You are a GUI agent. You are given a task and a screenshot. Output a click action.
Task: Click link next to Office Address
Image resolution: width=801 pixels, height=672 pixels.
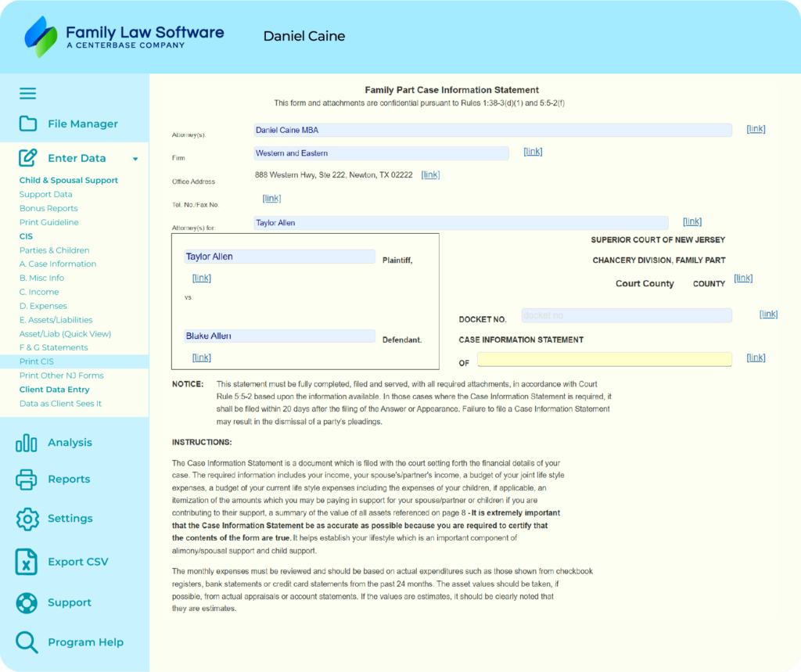click(430, 175)
